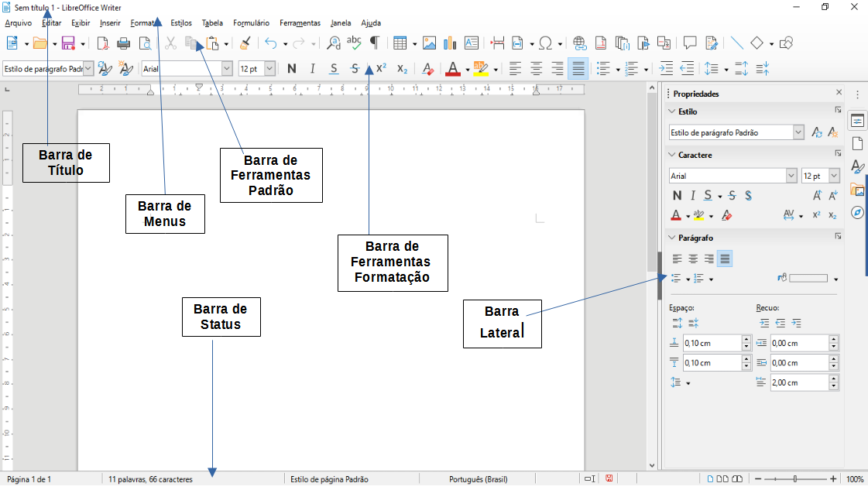Click the superscript X² toolbar icon
The width and height of the screenshot is (868, 490).
382,69
